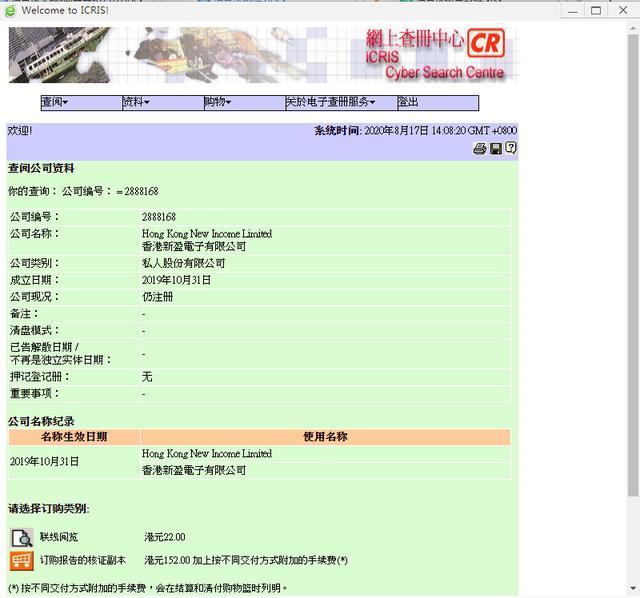
Task: Click the printer icon below system time
Action: tap(480, 149)
